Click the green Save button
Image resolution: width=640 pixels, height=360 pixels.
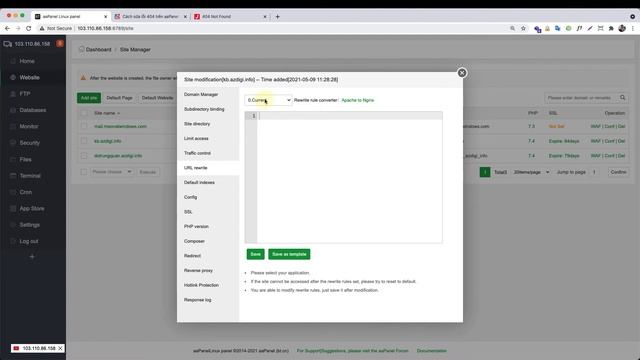coord(256,254)
